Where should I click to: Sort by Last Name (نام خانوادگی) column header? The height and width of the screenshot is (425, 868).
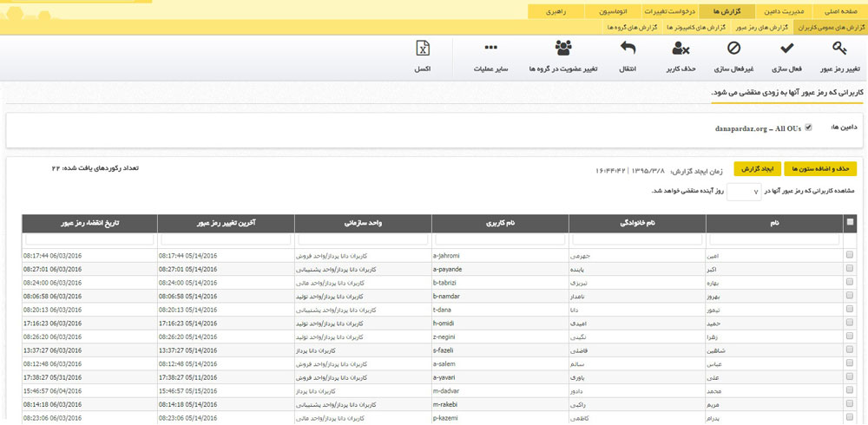[637, 223]
